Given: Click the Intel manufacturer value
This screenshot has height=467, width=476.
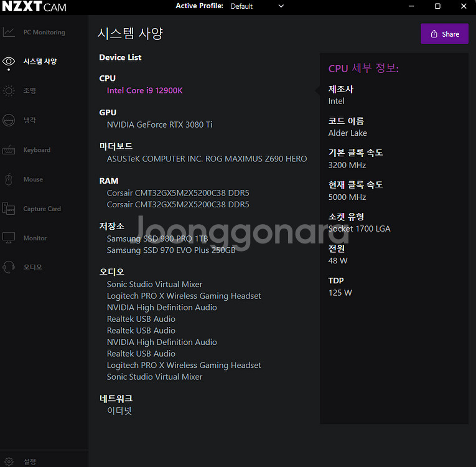Looking at the screenshot, I should [x=337, y=101].
